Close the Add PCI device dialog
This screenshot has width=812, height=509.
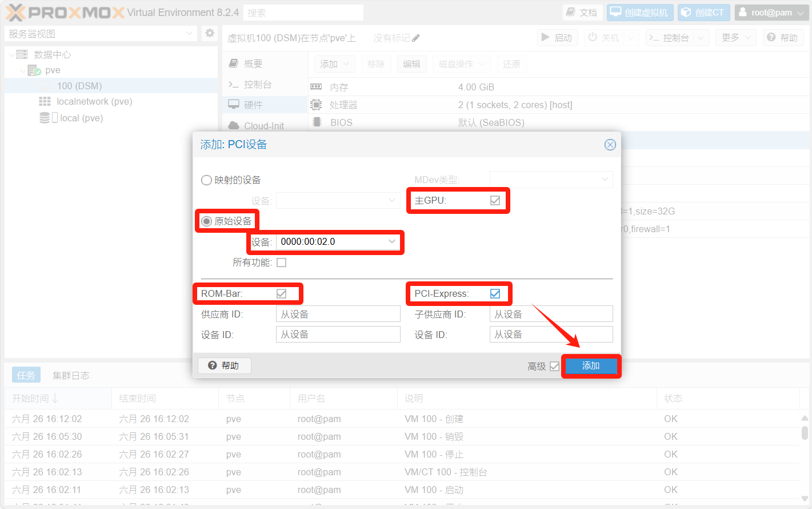point(610,145)
